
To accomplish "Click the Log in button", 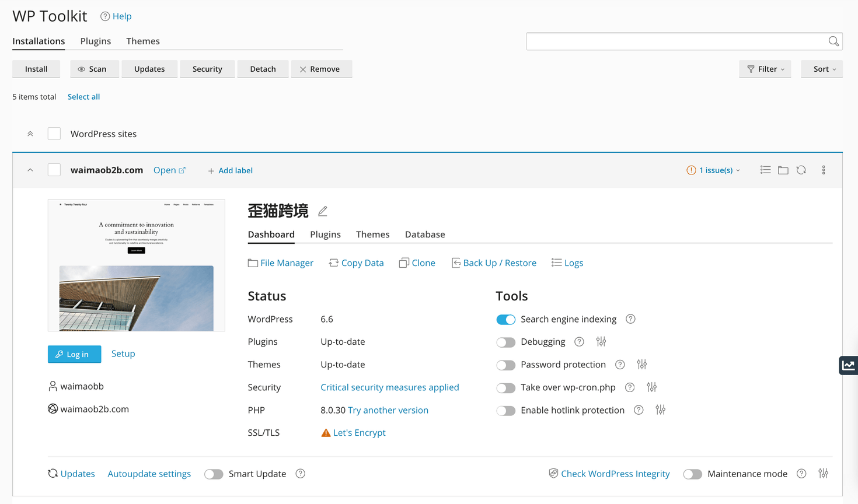I will 74,354.
